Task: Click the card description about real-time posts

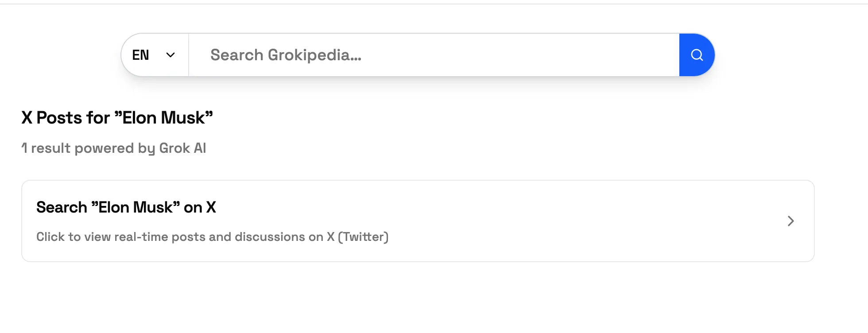Action: [x=212, y=237]
